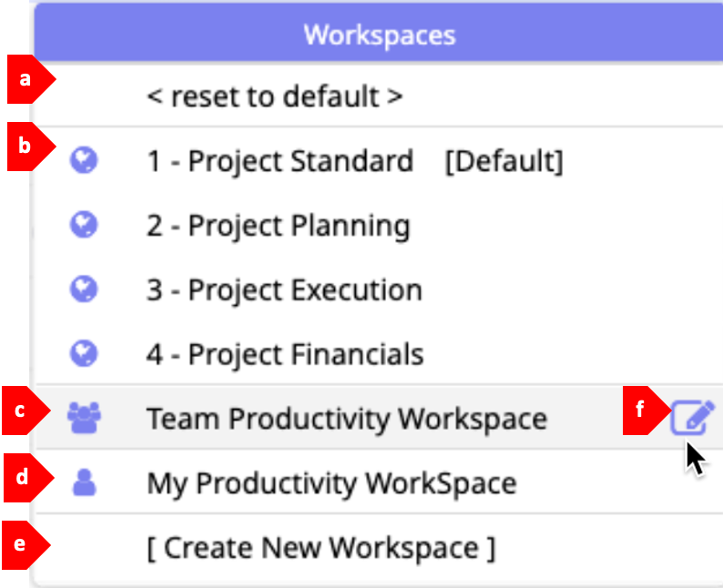This screenshot has width=723, height=588.
Task: Activate My Productivity WorkSpace entry
Action: [x=331, y=482]
